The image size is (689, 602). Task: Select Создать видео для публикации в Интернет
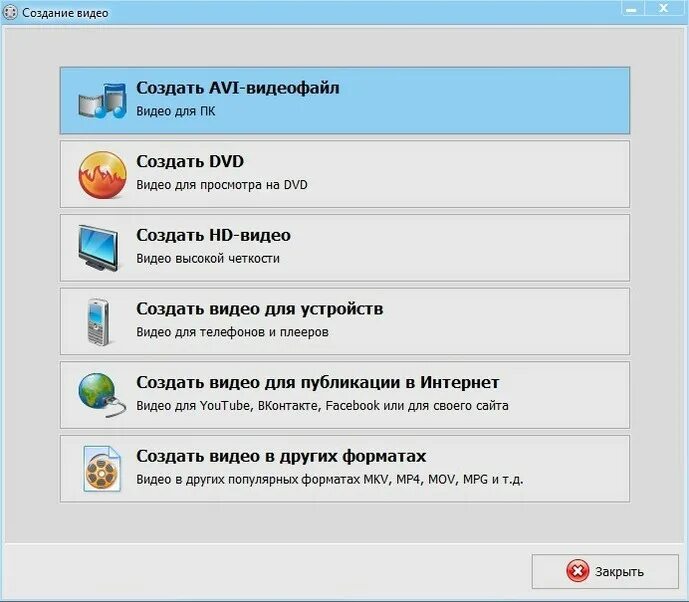tap(344, 395)
